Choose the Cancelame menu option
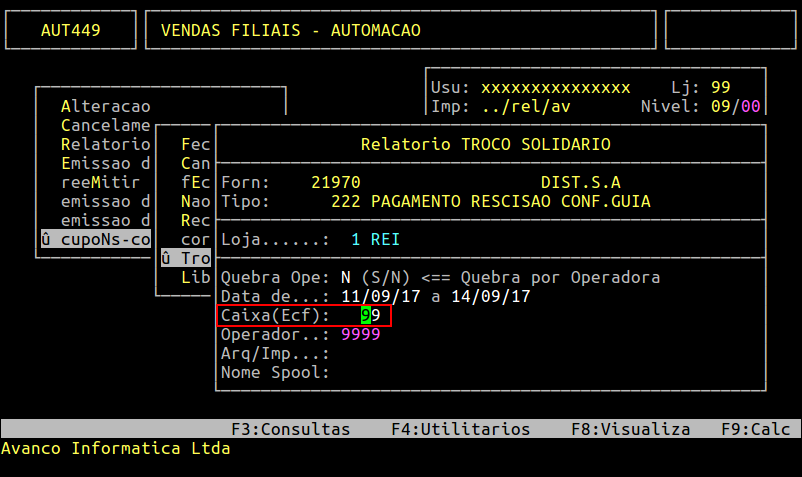This screenshot has height=477, width=802. click(105, 126)
